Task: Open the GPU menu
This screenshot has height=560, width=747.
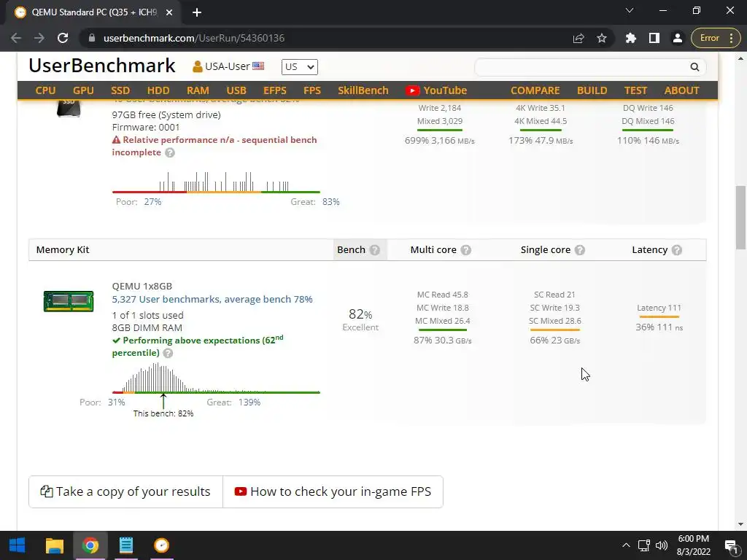Action: 83,90
